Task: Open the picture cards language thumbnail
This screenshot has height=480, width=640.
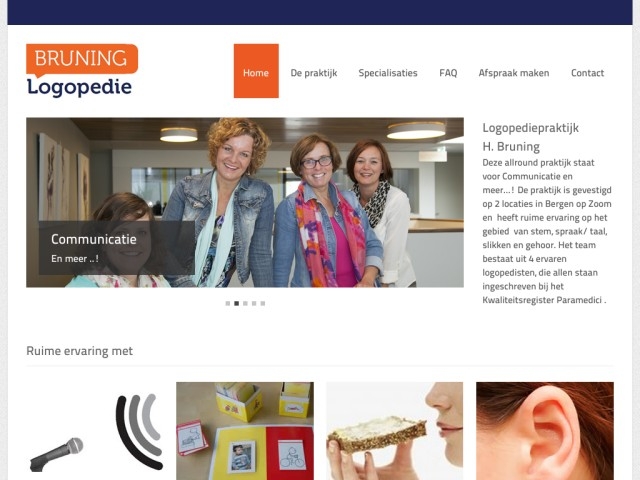Action: (x=245, y=431)
